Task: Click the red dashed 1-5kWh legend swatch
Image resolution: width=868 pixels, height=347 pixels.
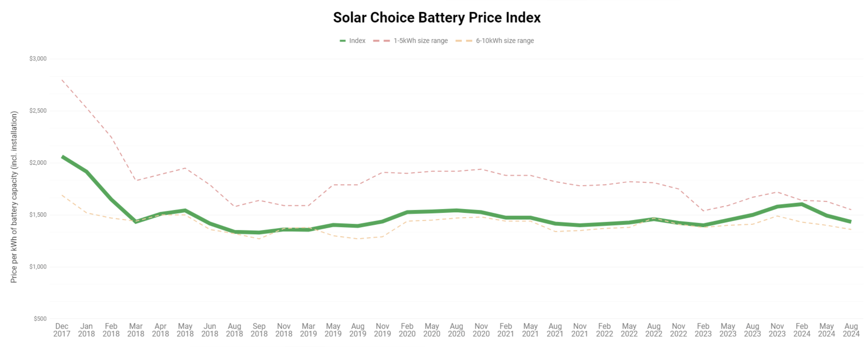Action: point(381,41)
